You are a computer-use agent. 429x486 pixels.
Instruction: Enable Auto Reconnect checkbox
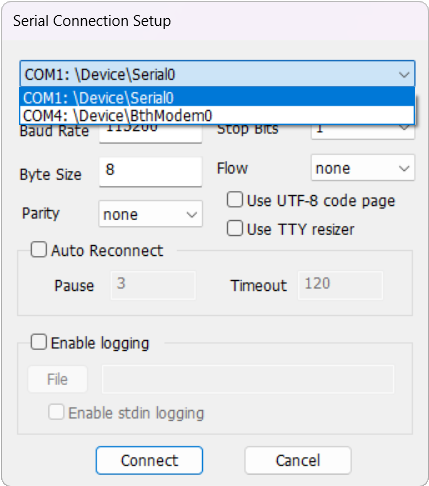pyautogui.click(x=39, y=250)
